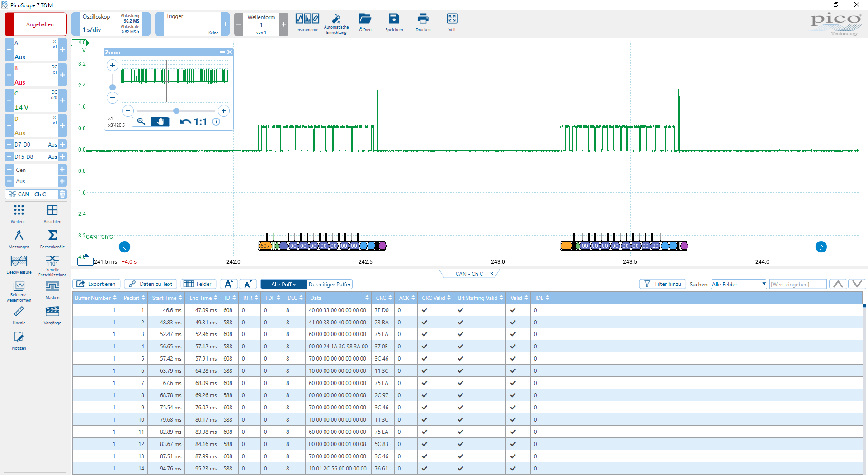
Task: Sort table by Start Time column
Action: tap(167, 298)
